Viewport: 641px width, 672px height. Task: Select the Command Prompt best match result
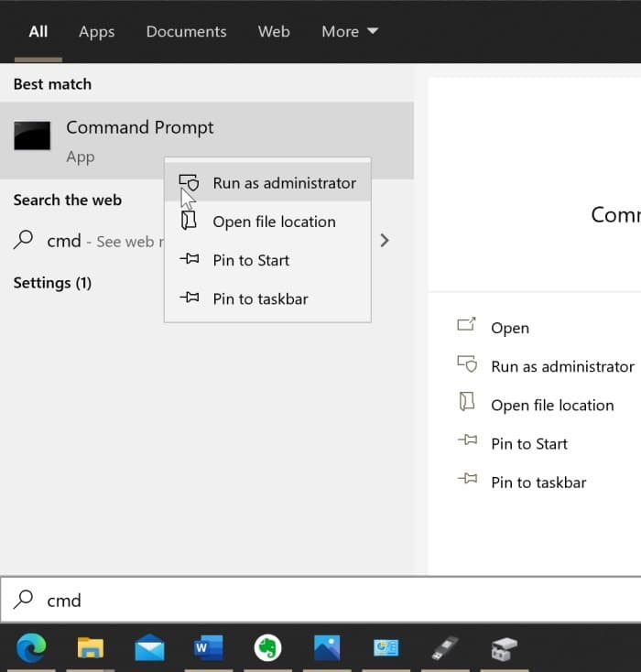click(207, 141)
